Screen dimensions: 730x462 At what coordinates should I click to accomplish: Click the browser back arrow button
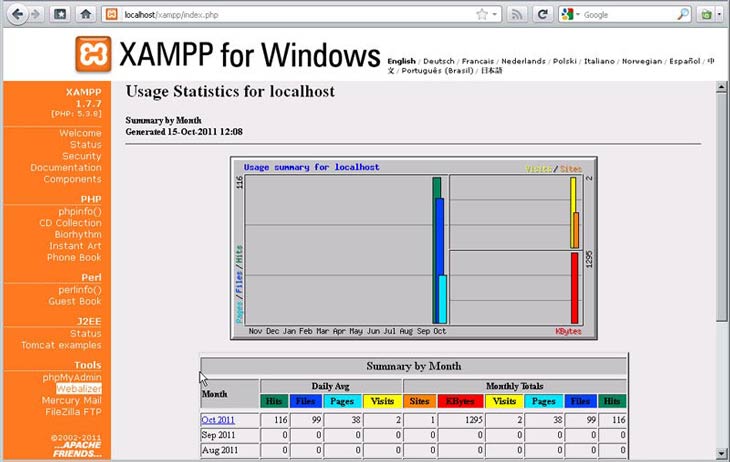pos(17,14)
